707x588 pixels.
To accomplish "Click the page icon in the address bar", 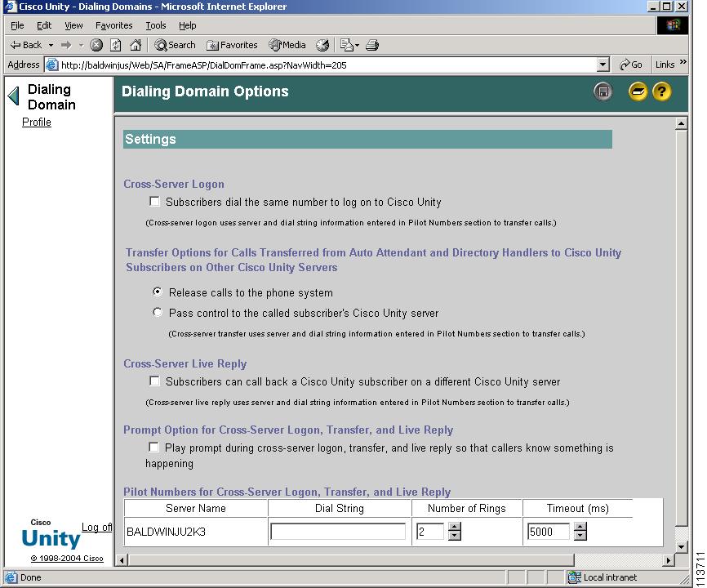I will (x=52, y=65).
